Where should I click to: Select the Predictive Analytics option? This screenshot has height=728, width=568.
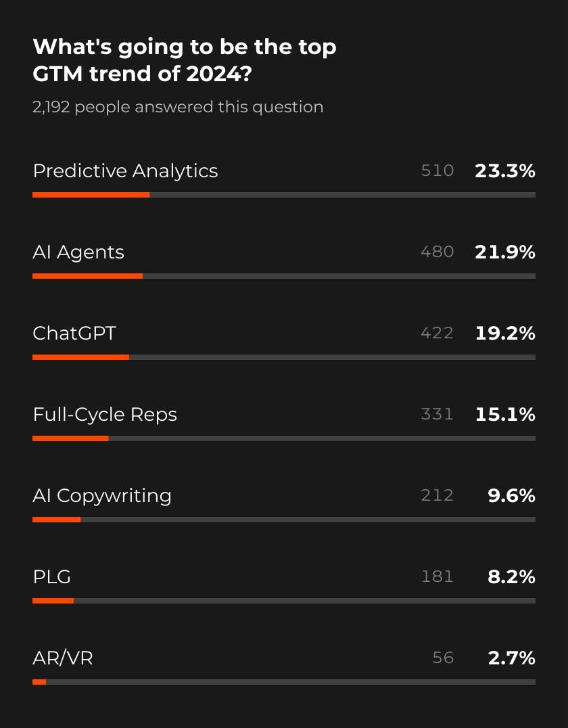[x=125, y=170]
